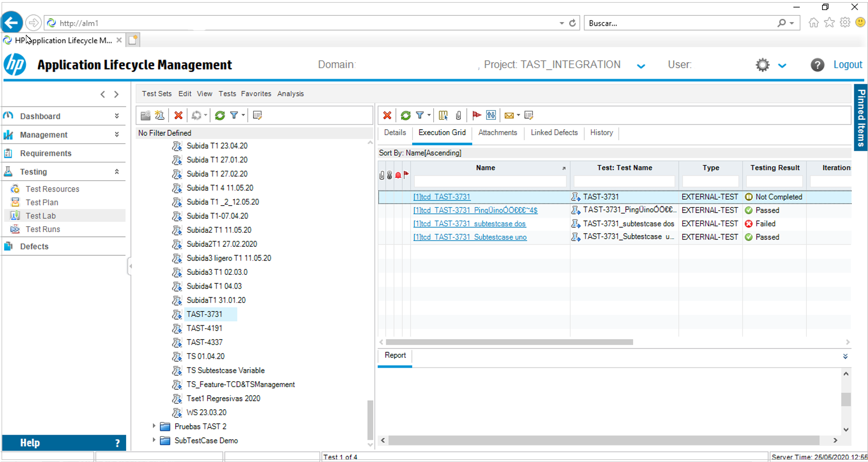The image size is (868, 462).
Task: Expand the SubTestCase Demo folder
Action: tap(154, 440)
